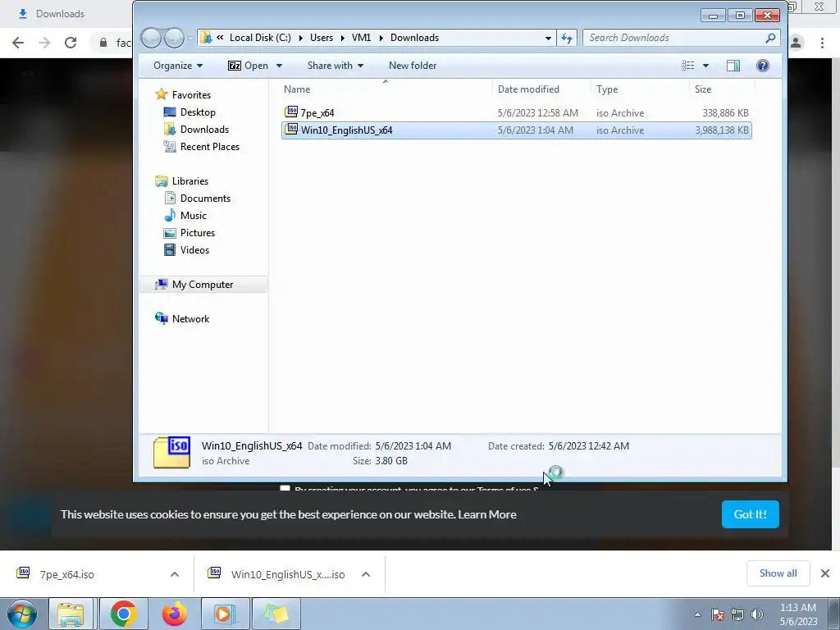
Task: Open Recent Places in the sidebar
Action: pyautogui.click(x=209, y=146)
